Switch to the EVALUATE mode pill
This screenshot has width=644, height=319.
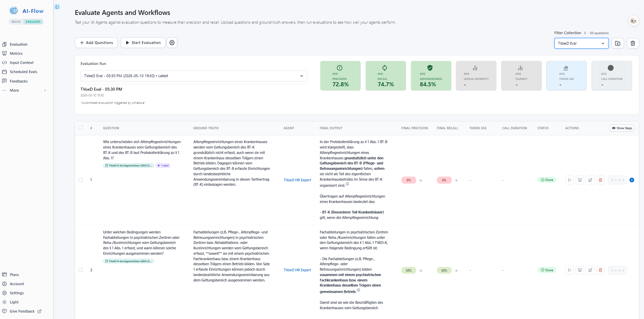[33, 22]
